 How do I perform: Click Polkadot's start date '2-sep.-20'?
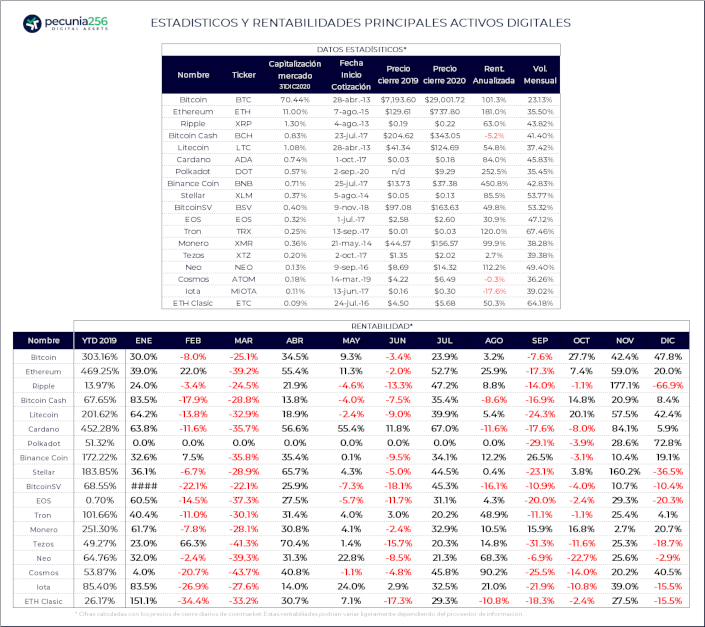[351, 172]
